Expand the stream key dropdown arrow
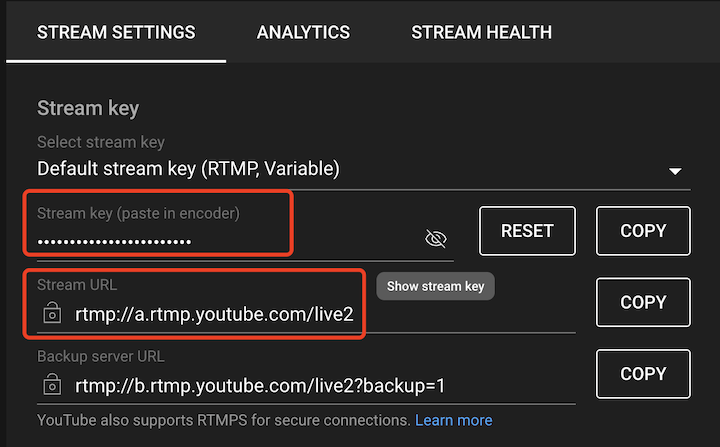Image resolution: width=720 pixels, height=447 pixels. [x=675, y=171]
